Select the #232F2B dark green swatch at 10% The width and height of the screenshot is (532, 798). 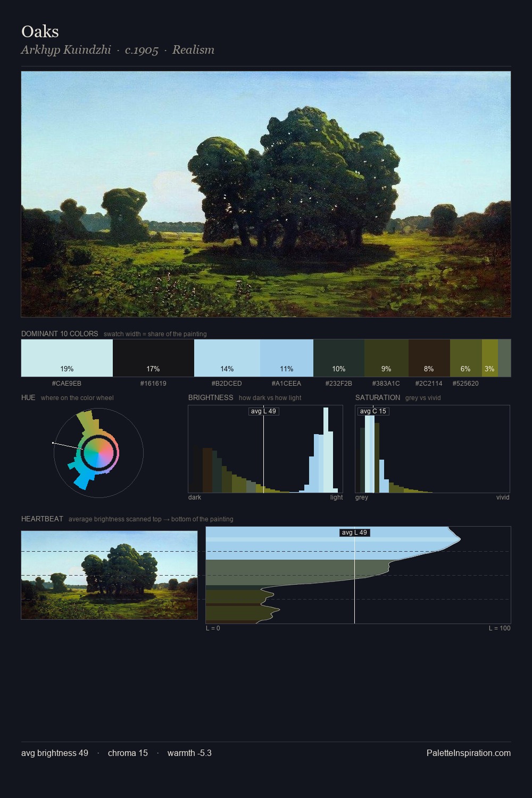(x=339, y=358)
